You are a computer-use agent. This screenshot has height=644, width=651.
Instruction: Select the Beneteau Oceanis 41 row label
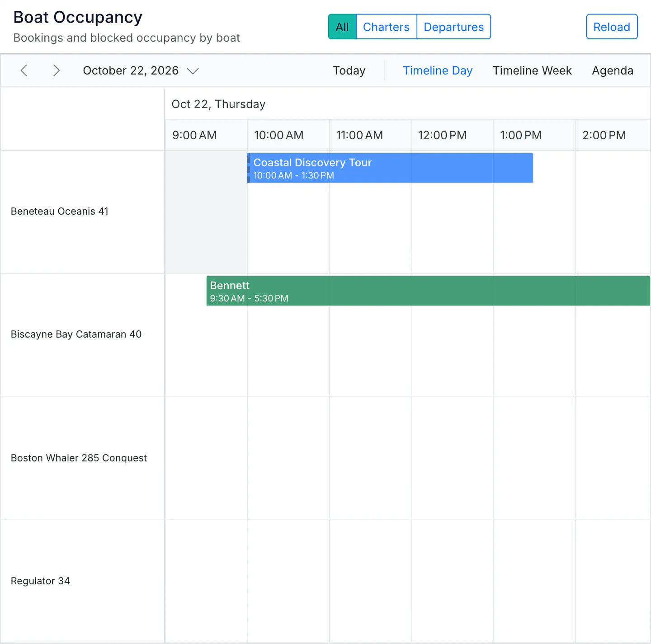click(x=60, y=212)
